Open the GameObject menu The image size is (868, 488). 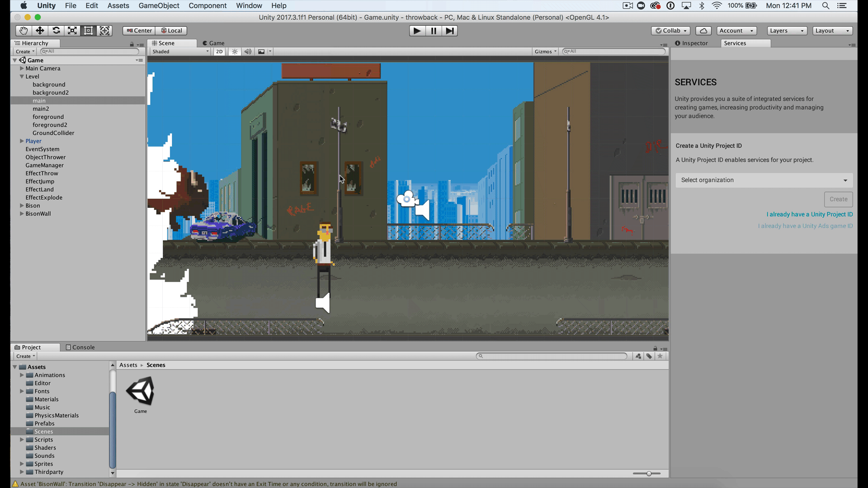point(159,5)
